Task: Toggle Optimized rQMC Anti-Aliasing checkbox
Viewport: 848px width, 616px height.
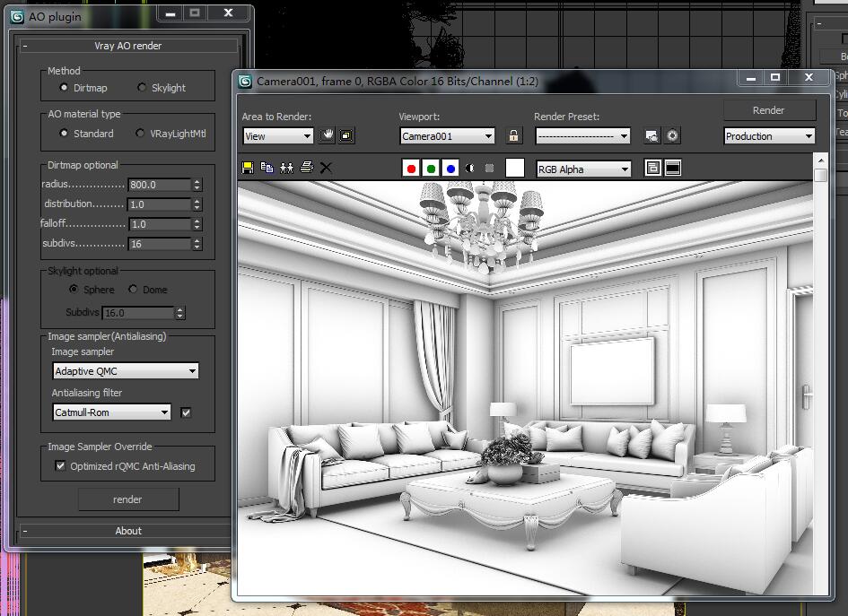Action: pyautogui.click(x=61, y=465)
